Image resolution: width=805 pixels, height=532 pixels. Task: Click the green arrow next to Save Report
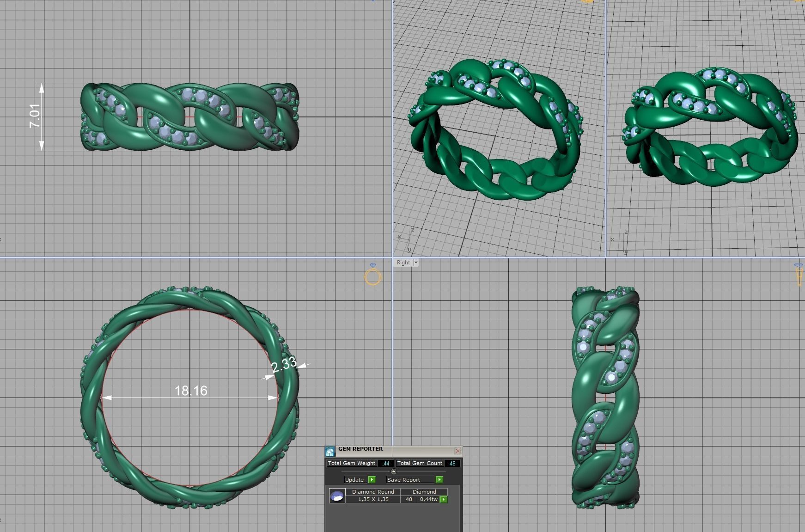pyautogui.click(x=439, y=480)
